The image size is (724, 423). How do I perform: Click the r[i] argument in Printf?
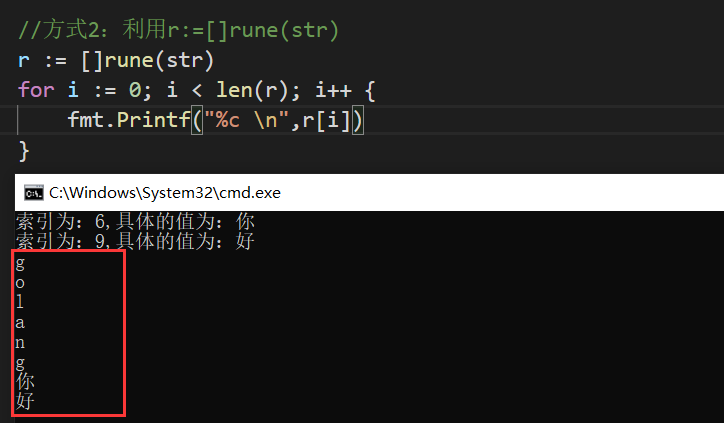327,121
